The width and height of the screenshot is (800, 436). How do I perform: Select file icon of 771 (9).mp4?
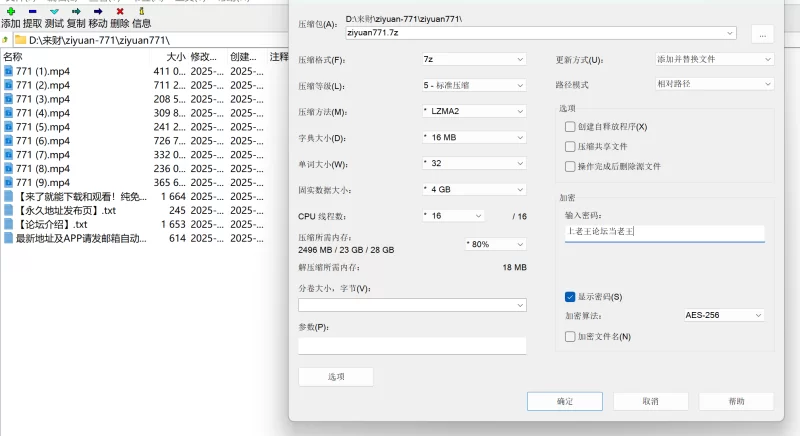tap(8, 182)
